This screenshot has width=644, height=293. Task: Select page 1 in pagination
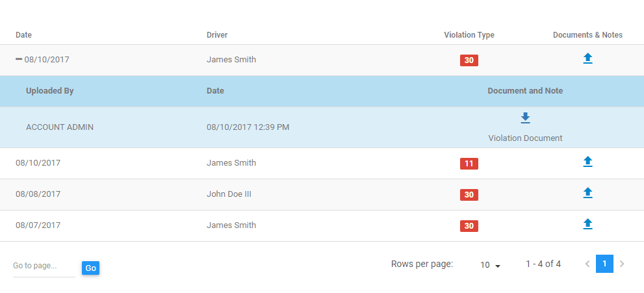point(604,264)
